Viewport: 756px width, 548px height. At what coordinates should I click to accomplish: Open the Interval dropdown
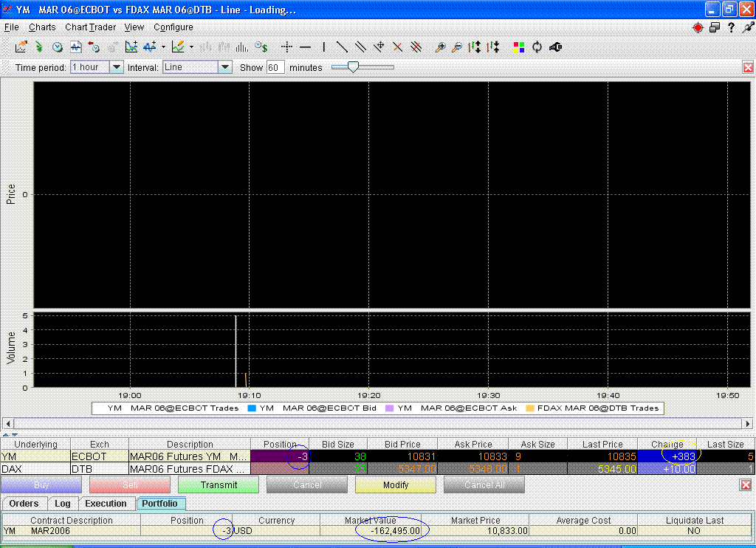[224, 67]
